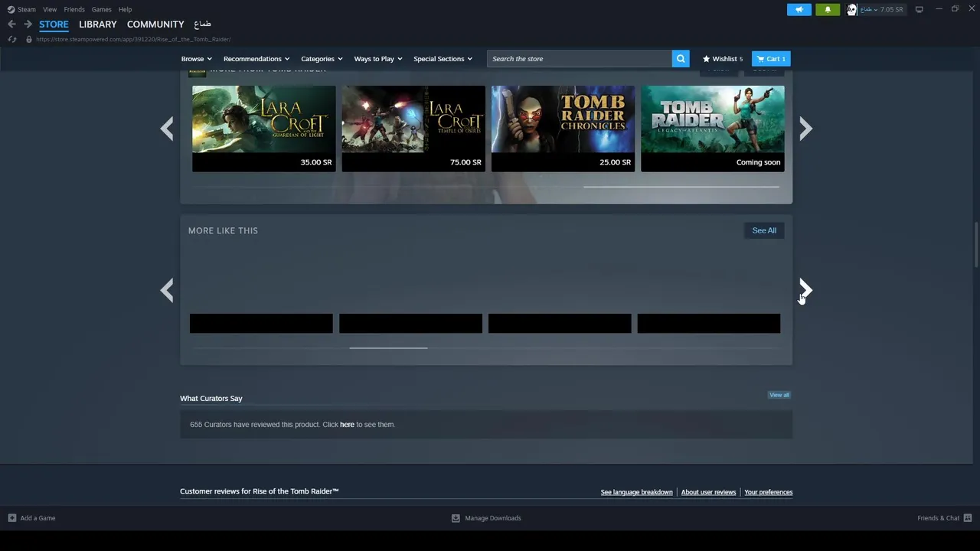Expand the Special Sections dropdown

pos(443,59)
